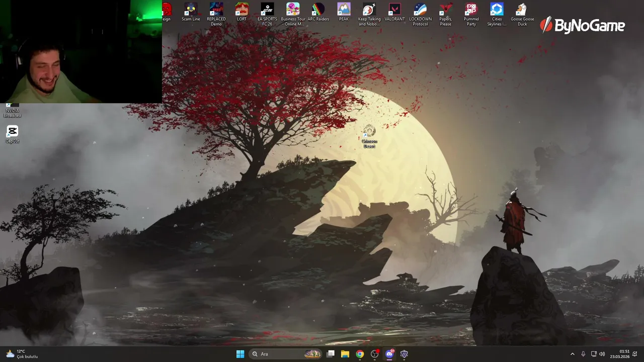The height and width of the screenshot is (362, 644).
Task: Click the Ara taskbar search box
Action: point(285,354)
